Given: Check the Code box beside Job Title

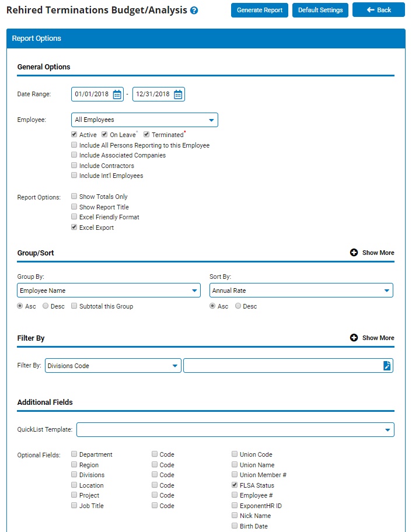Looking at the screenshot, I should 155,505.
